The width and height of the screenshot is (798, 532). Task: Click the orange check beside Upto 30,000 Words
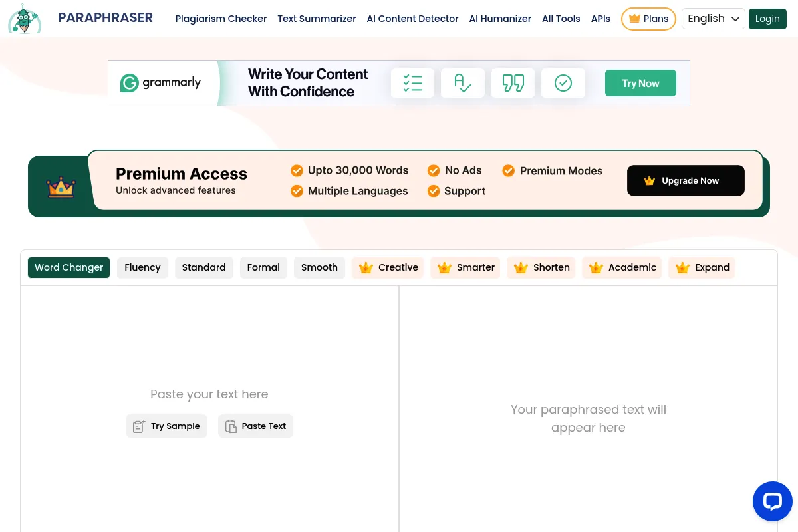(x=297, y=170)
